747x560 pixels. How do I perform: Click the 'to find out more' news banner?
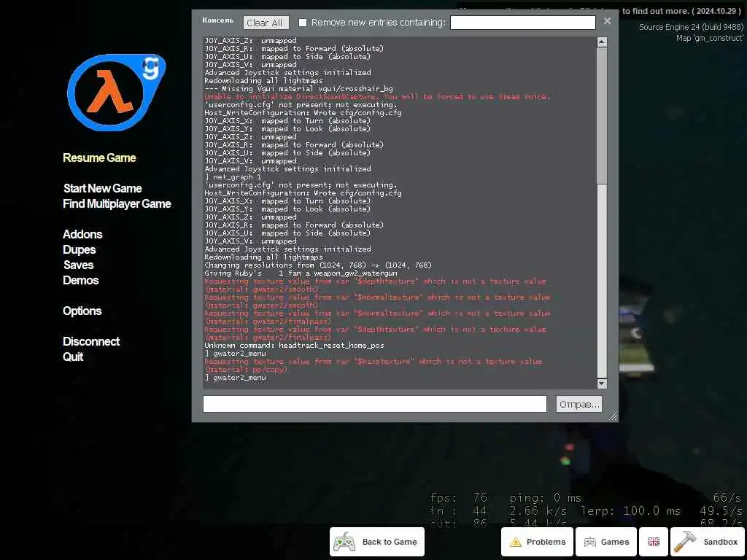pos(681,11)
